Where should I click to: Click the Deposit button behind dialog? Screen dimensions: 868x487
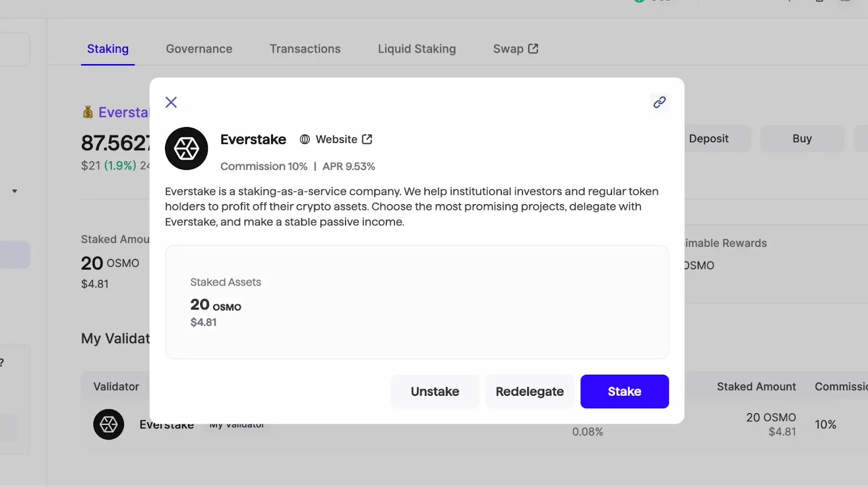tap(709, 138)
